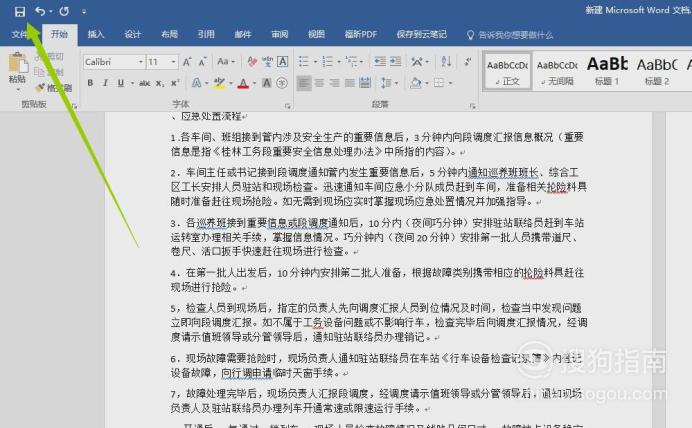The height and width of the screenshot is (428, 692).
Task: Open the Undo history dropdown arrow
Action: [51, 11]
